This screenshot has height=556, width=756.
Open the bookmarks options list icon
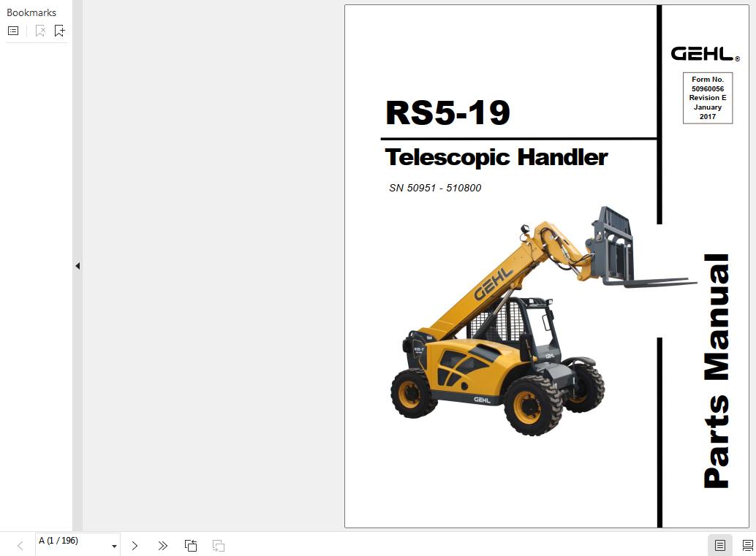[13, 31]
